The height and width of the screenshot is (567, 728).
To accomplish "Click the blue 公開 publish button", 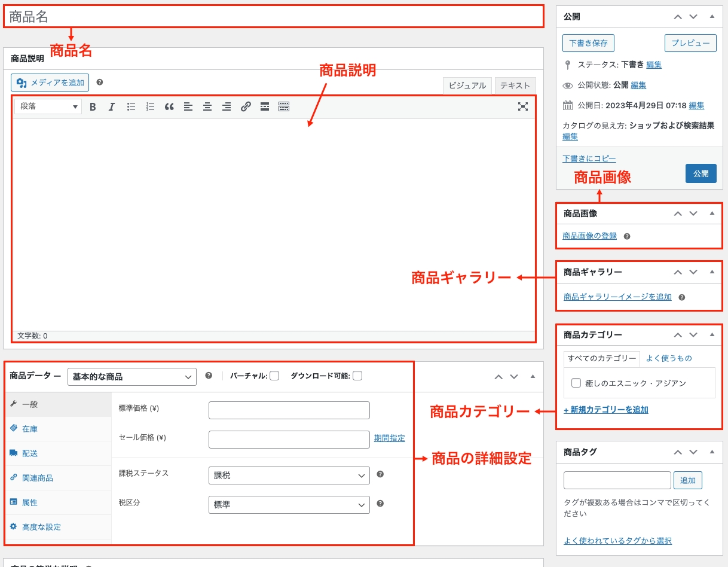I will 701,173.
